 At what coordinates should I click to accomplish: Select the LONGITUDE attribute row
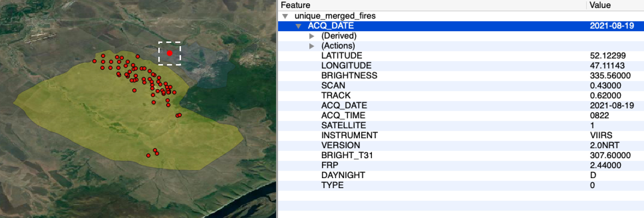(461, 66)
